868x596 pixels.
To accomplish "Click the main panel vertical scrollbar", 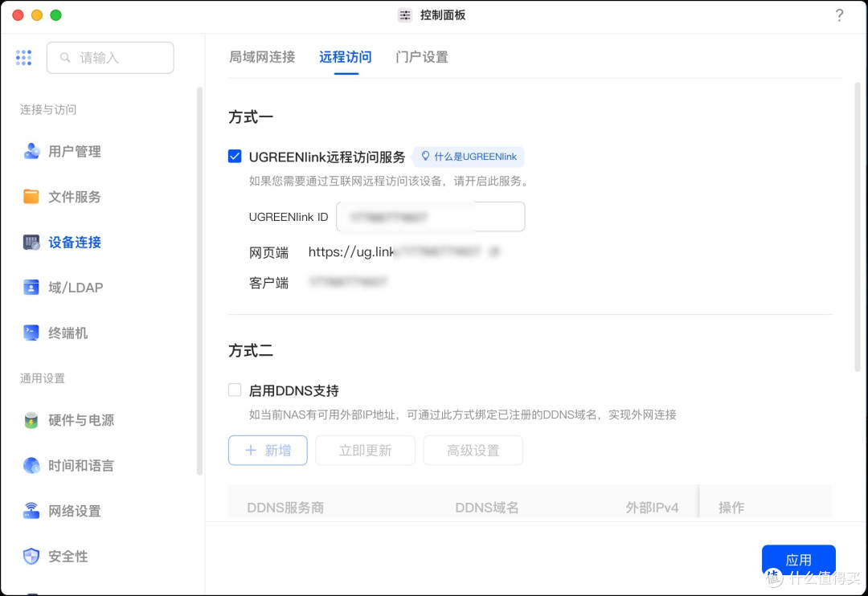I will coord(857,227).
